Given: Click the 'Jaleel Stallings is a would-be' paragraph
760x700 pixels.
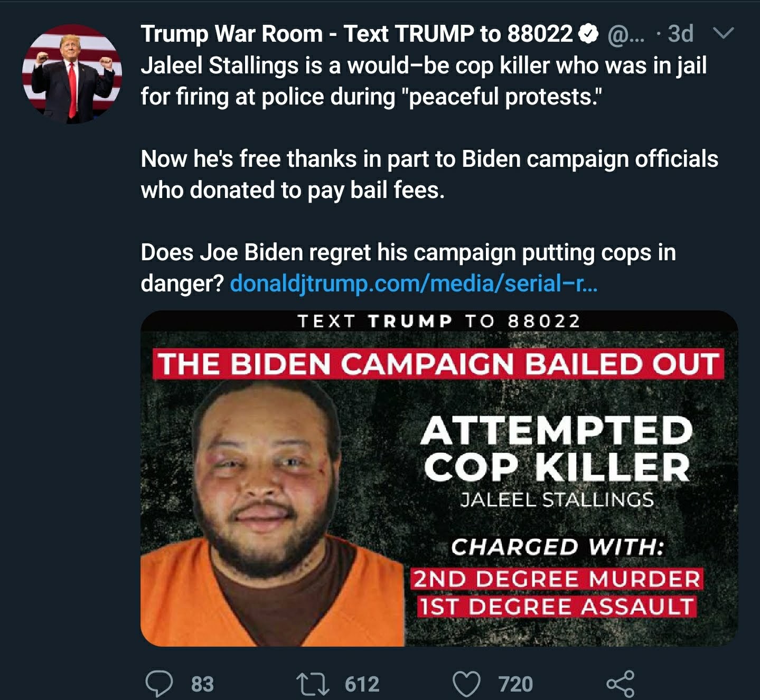Looking at the screenshot, I should tap(424, 81).
